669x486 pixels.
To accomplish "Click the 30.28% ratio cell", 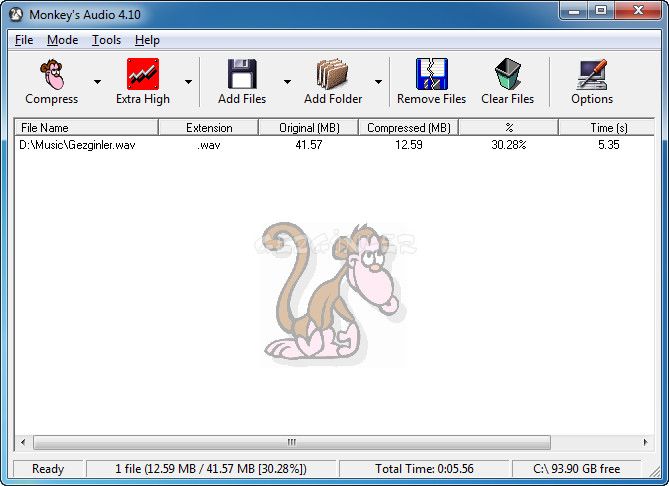I will [x=509, y=145].
